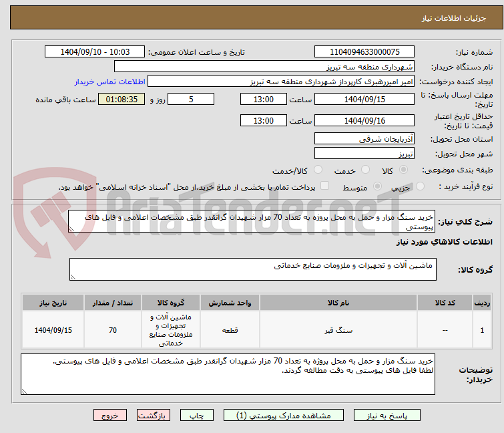Click the 'شماره نیاز' number field
Image resolution: width=504 pixels, height=433 pixels.
pyautogui.click(x=364, y=52)
